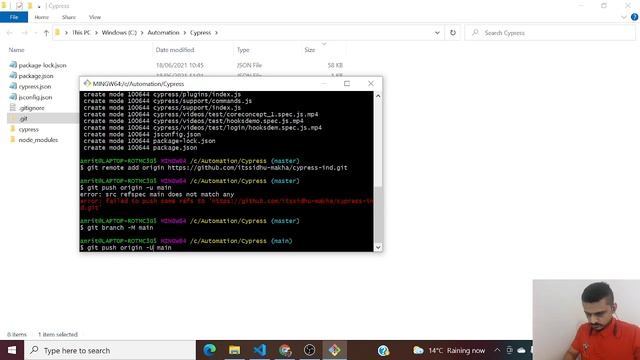The width and height of the screenshot is (640, 360).
Task: Click the taskbar 'Type here to search' box
Action: [110, 350]
